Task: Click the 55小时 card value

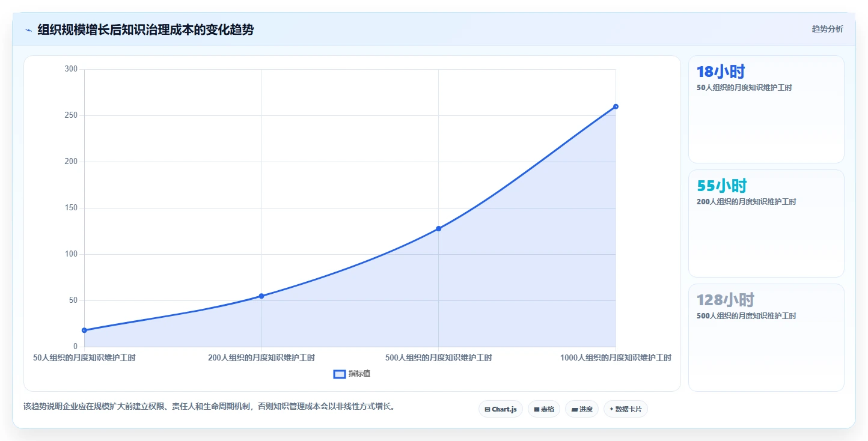Action: point(721,186)
